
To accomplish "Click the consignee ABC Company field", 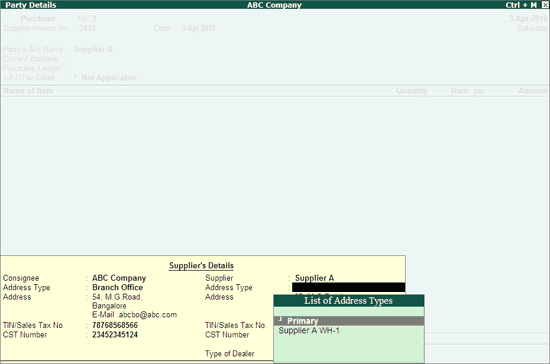I will click(x=119, y=278).
